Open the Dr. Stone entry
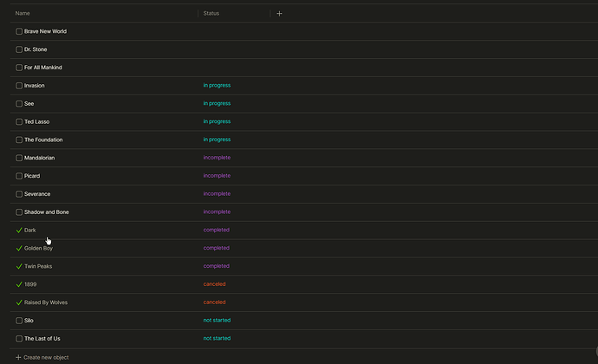The height and width of the screenshot is (364, 598). (36, 49)
